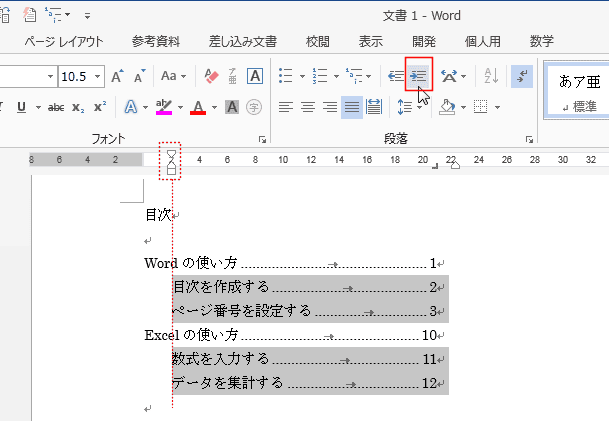Toggle show paragraph marks button
609x421 pixels.
(x=522, y=76)
